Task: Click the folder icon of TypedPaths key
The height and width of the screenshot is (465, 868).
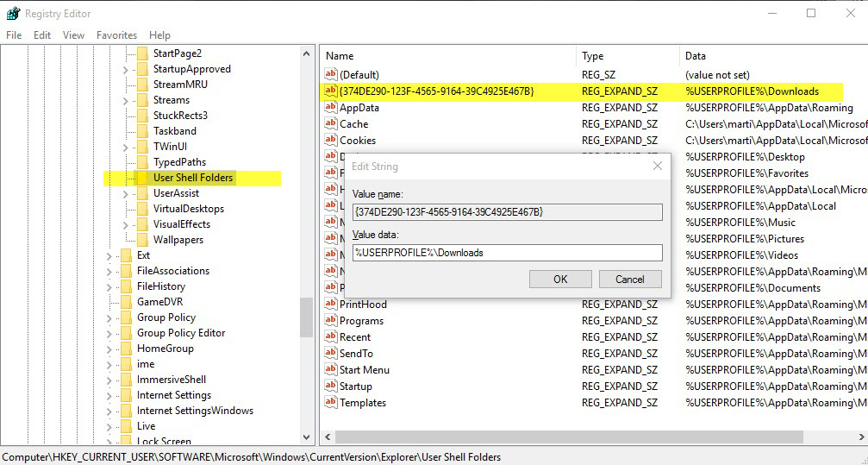Action: click(x=143, y=162)
